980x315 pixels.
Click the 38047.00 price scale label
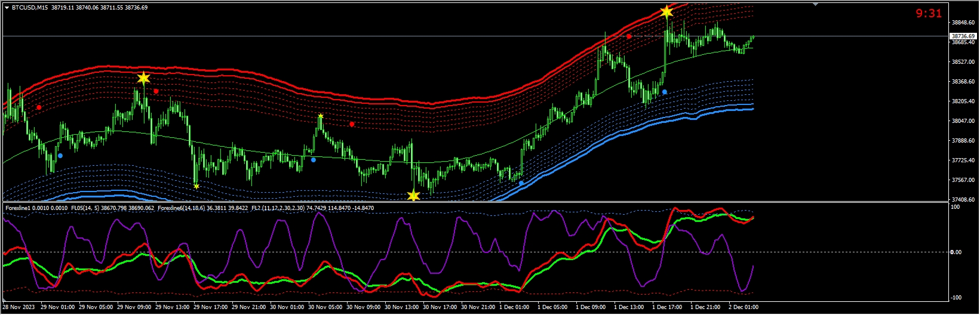click(x=964, y=121)
